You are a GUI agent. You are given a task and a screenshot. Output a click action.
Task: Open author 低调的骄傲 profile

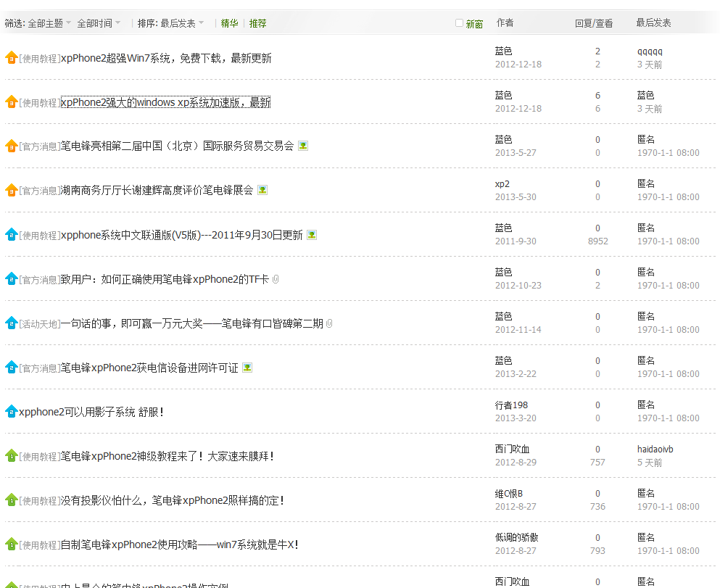click(x=516, y=537)
